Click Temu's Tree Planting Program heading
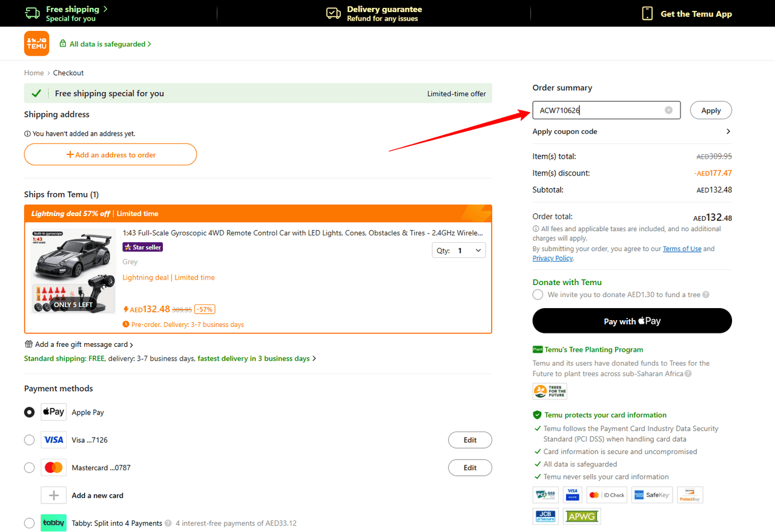This screenshot has width=775, height=532. (x=594, y=349)
